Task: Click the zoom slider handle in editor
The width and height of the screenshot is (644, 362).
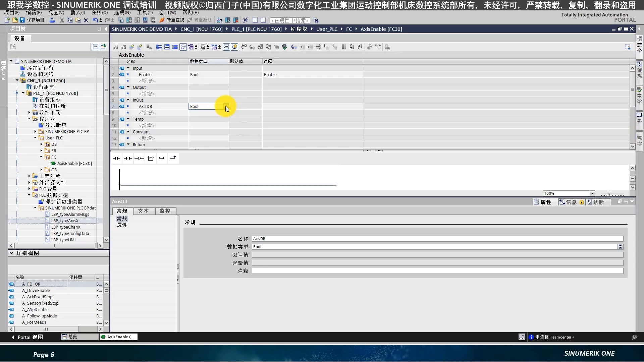Action: pos(609,194)
